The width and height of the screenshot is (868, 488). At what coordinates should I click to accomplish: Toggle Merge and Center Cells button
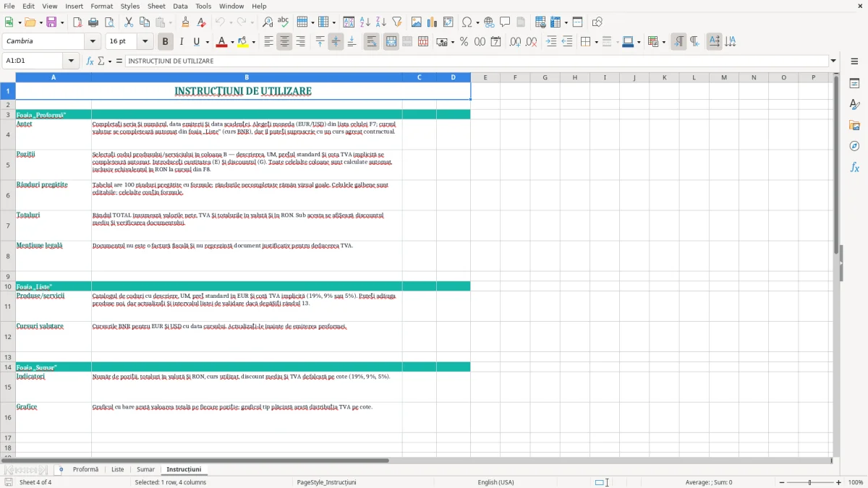coord(391,42)
